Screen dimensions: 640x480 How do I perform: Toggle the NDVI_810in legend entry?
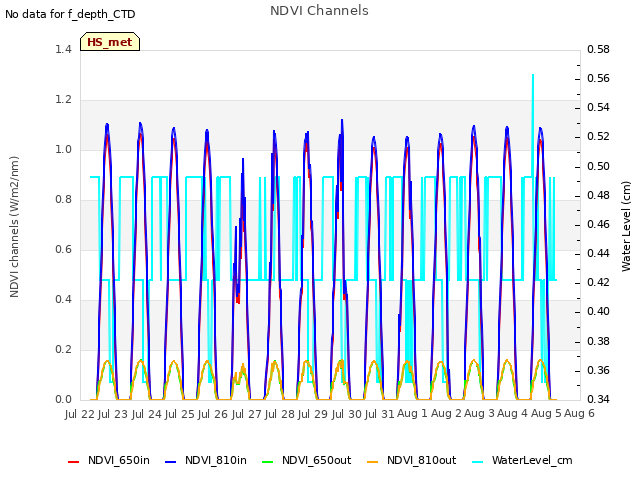(206, 460)
